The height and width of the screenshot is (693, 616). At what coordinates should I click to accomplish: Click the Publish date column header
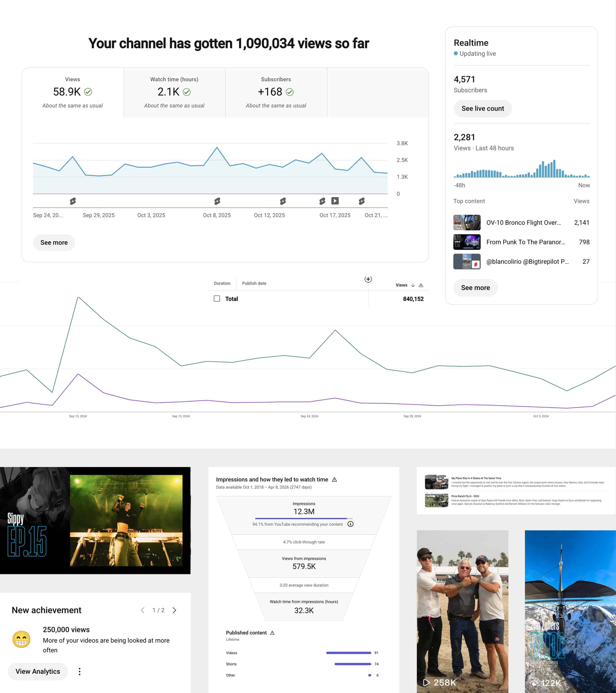(254, 283)
